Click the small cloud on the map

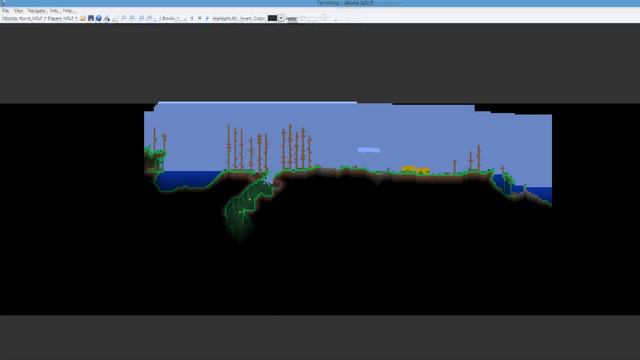point(369,150)
